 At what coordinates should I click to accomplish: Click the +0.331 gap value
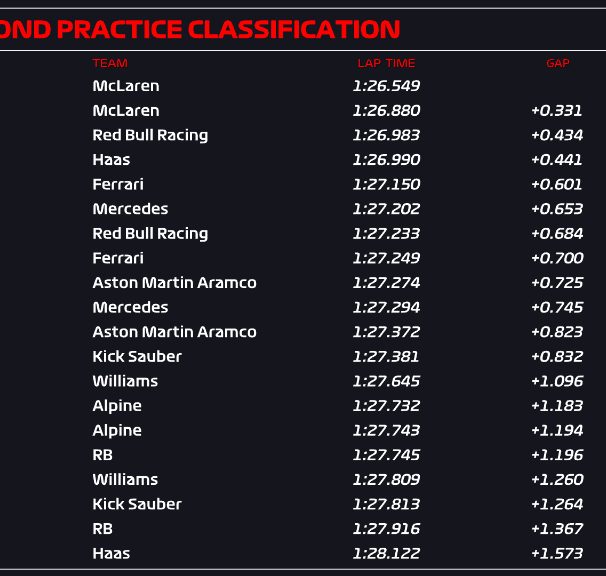(x=557, y=111)
